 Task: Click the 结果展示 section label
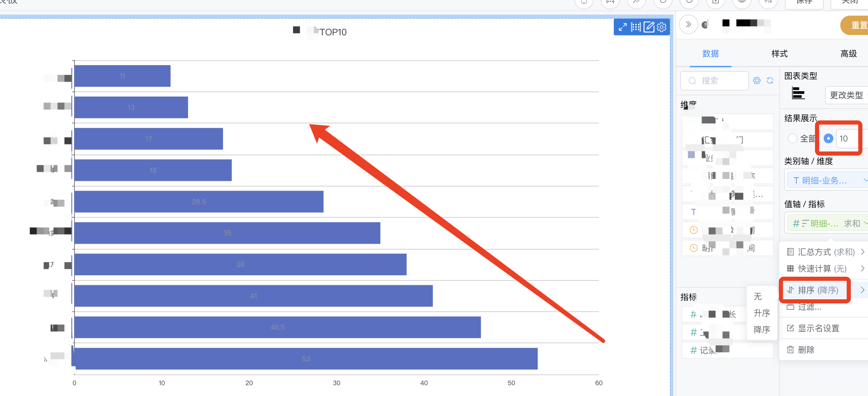800,118
